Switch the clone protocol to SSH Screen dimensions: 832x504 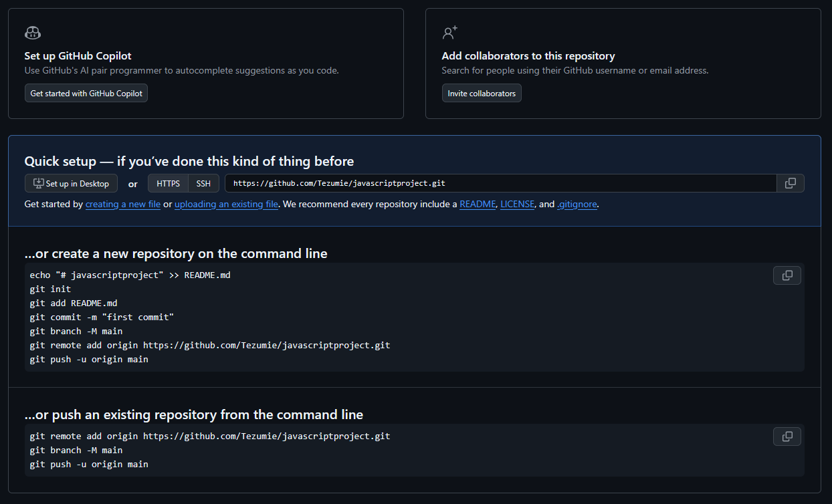[x=203, y=182]
